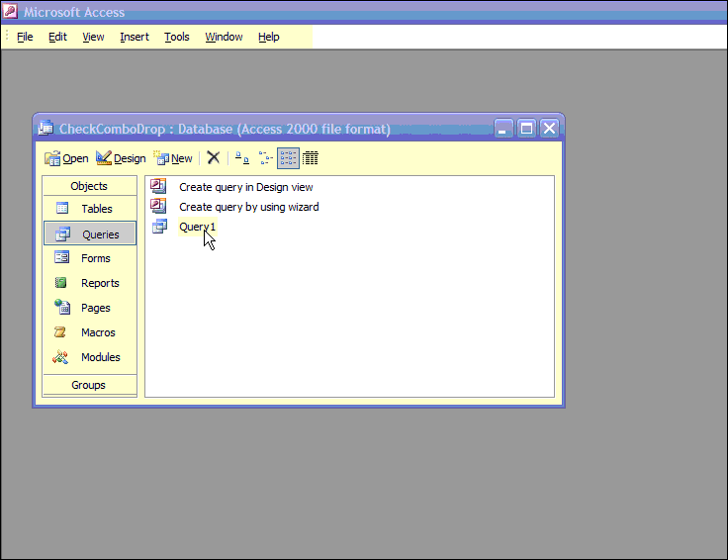The height and width of the screenshot is (560, 728).
Task: Select Create query by using wizard
Action: [249, 207]
